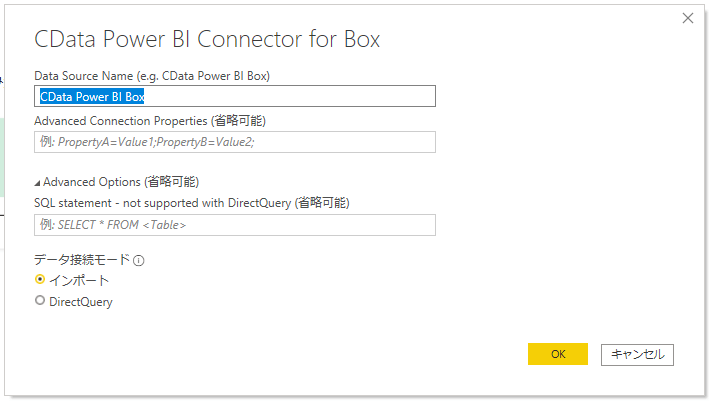
Task: Click the SQL statement label text
Action: pos(191,203)
